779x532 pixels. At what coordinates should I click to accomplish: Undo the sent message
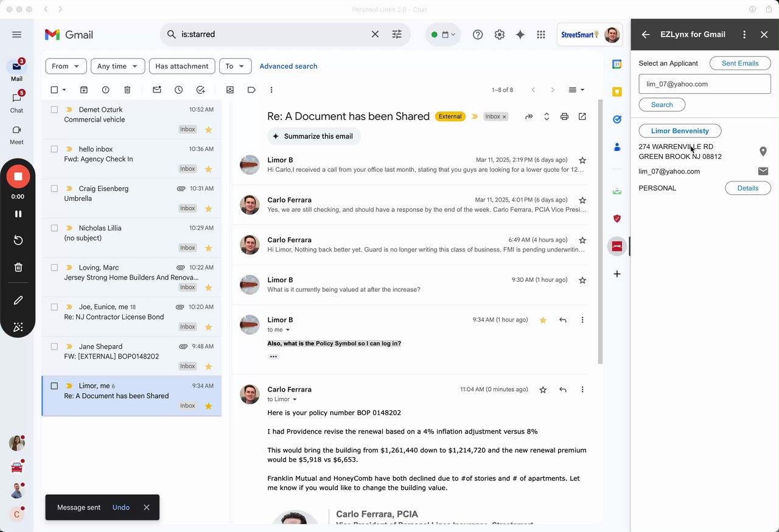pos(121,508)
